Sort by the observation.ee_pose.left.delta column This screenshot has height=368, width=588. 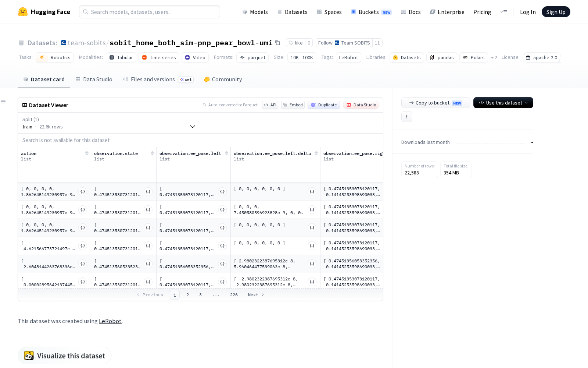[316, 153]
